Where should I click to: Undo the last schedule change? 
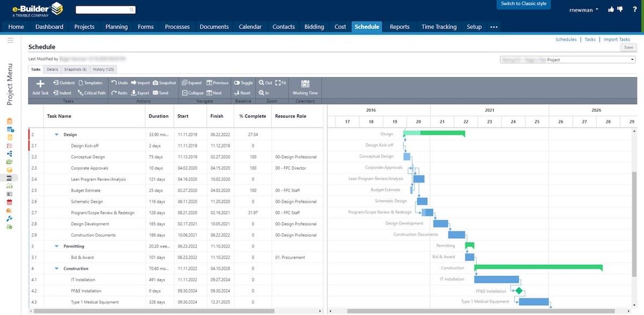119,83
